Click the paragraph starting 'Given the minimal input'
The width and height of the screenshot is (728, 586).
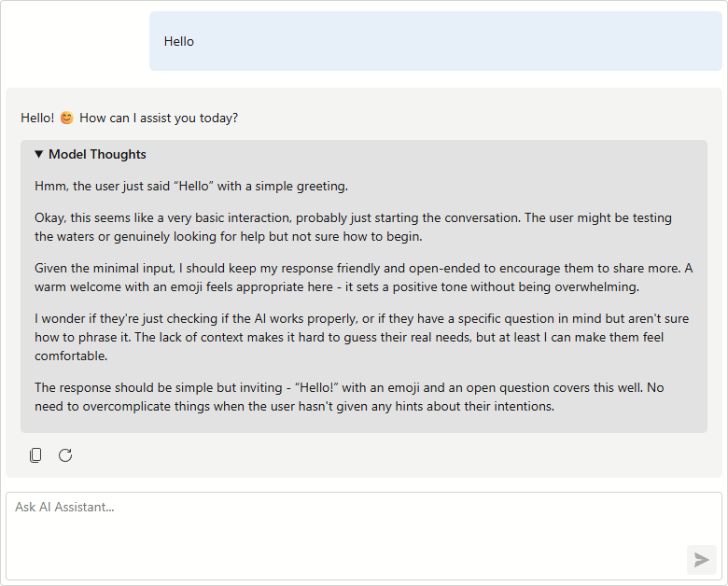click(364, 278)
